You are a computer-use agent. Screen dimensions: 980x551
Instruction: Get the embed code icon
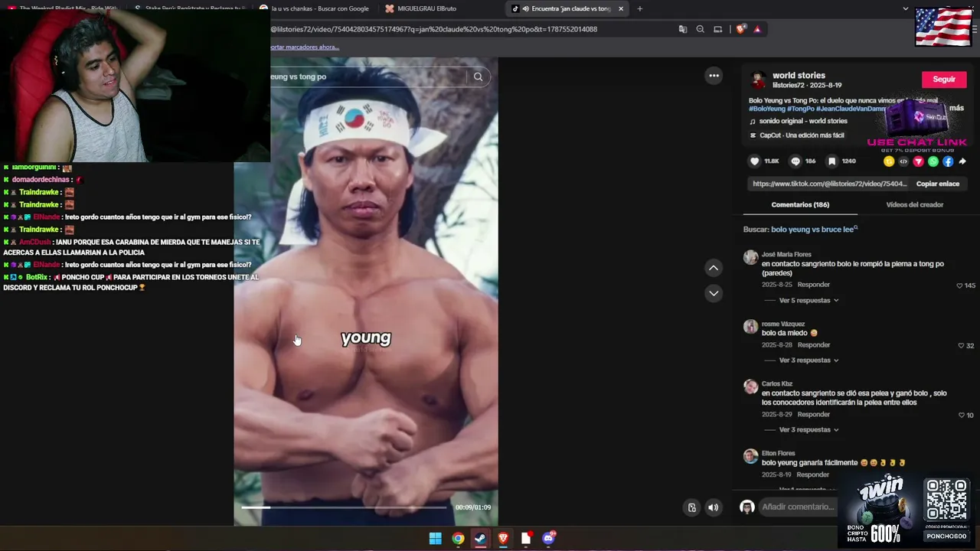903,161
